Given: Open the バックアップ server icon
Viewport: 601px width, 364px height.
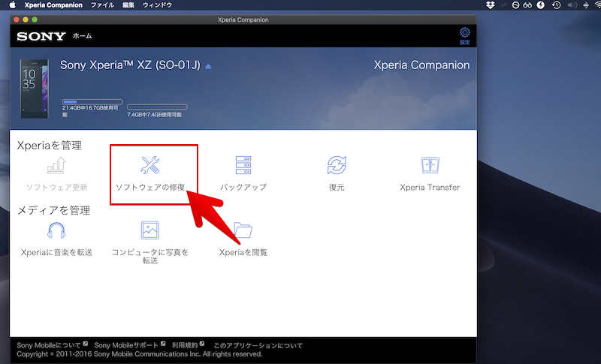Looking at the screenshot, I should [x=243, y=166].
